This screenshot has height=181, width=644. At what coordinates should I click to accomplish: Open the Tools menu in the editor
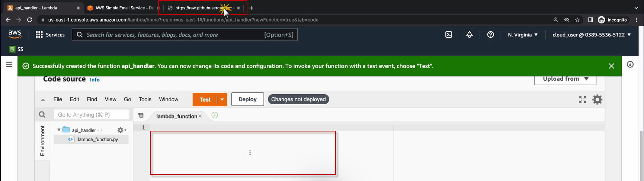[145, 99]
